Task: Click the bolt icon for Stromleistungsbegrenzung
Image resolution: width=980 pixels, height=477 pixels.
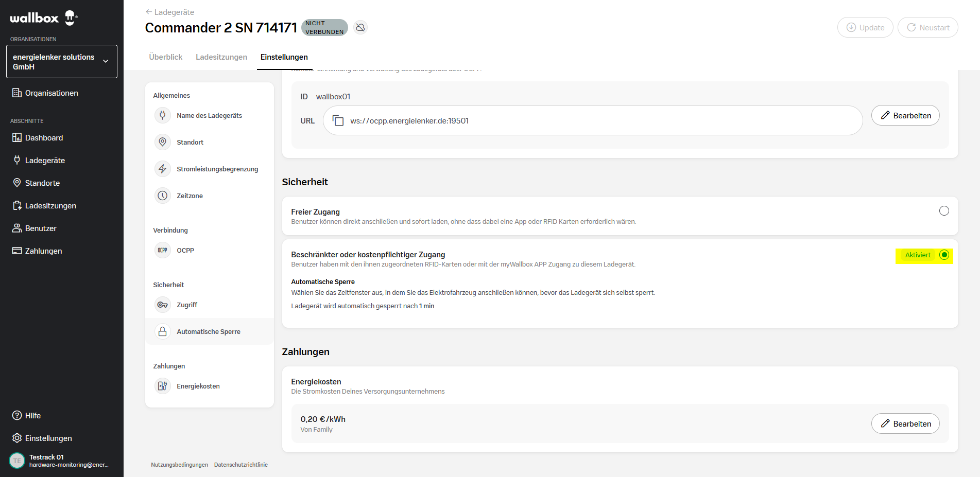Action: pos(163,169)
